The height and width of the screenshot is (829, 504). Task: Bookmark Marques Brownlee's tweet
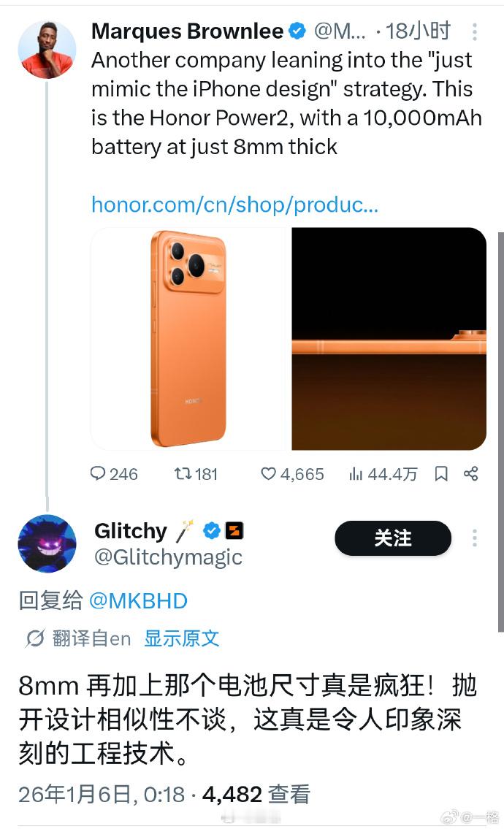click(441, 473)
